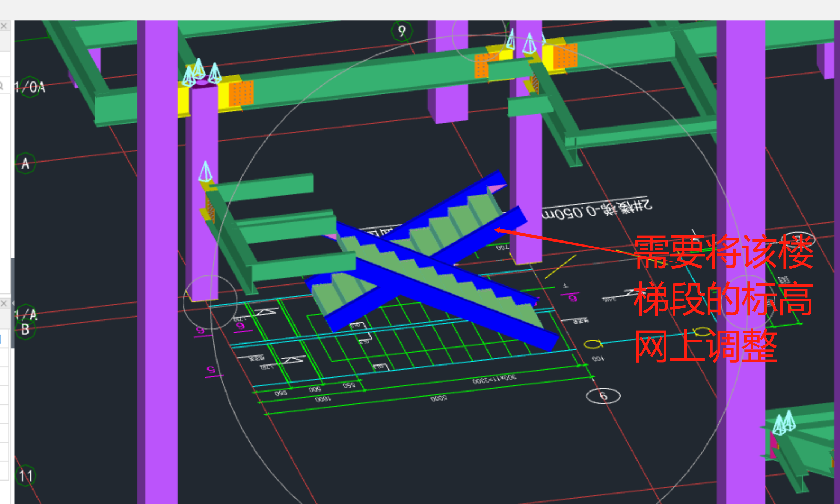Viewport: 840px width, 504px height.
Task: Close the upper left side panel
Action: tap(4, 26)
